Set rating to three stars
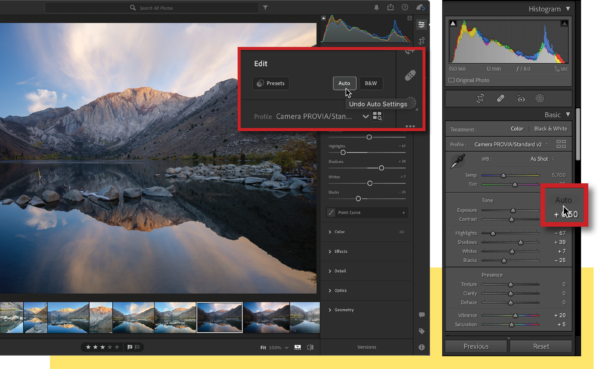600x369 pixels. [102, 347]
